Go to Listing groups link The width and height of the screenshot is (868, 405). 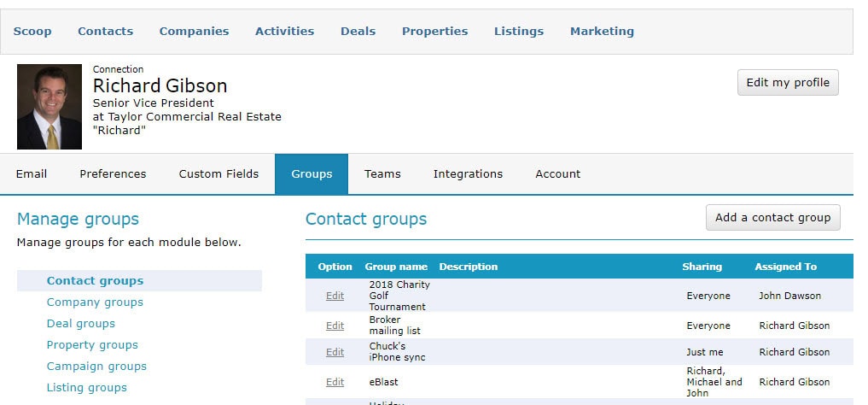[86, 388]
